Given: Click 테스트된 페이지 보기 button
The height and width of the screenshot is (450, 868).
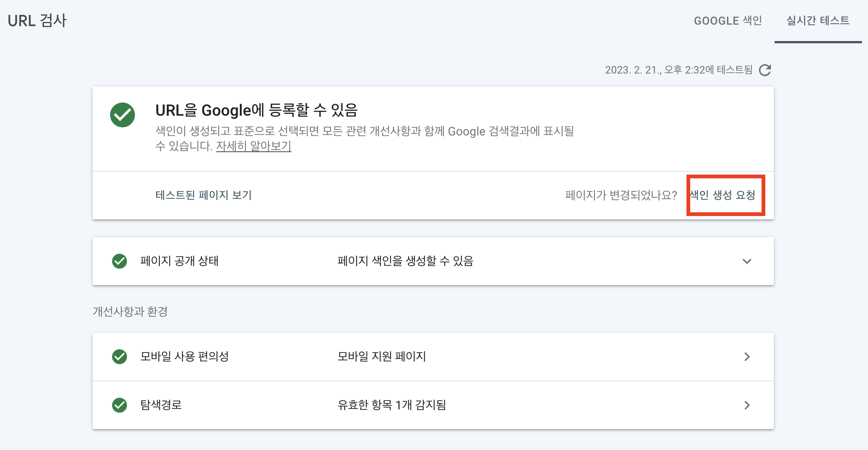Looking at the screenshot, I should pyautogui.click(x=204, y=195).
